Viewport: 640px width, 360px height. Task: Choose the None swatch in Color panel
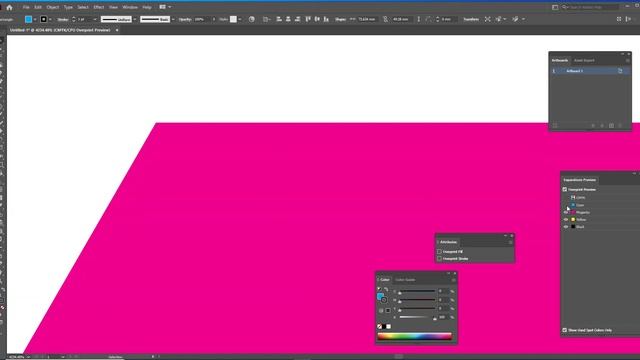click(x=380, y=327)
